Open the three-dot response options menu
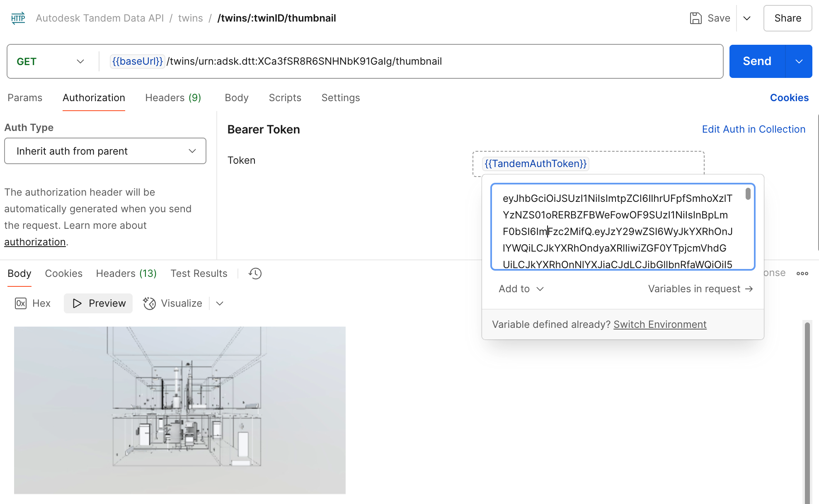 (x=802, y=274)
